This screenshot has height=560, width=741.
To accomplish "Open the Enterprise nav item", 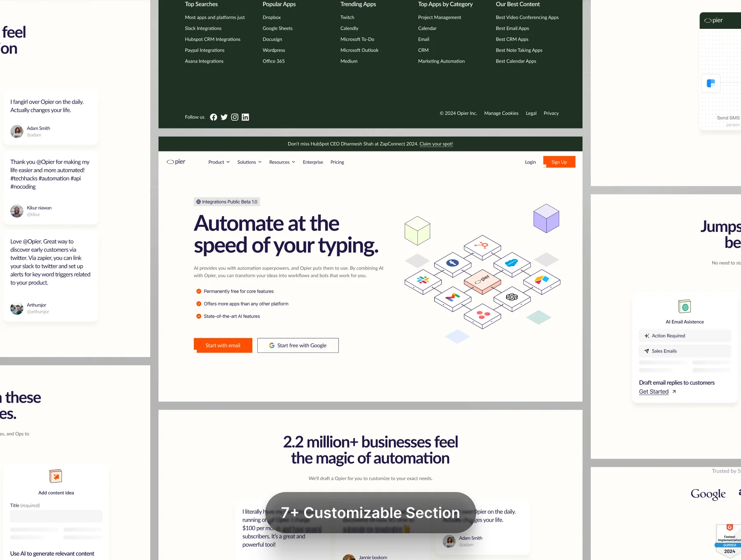I will [x=313, y=162].
